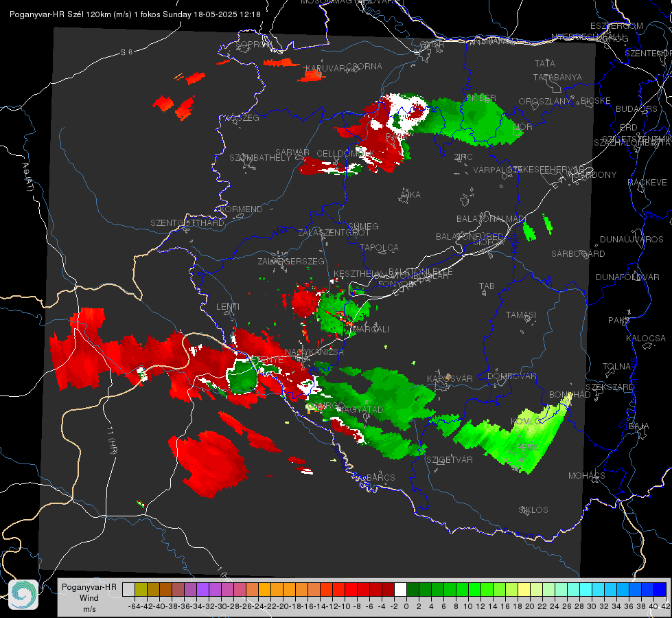
Task: Click the TAMÁSI city label
Action: [x=521, y=314]
